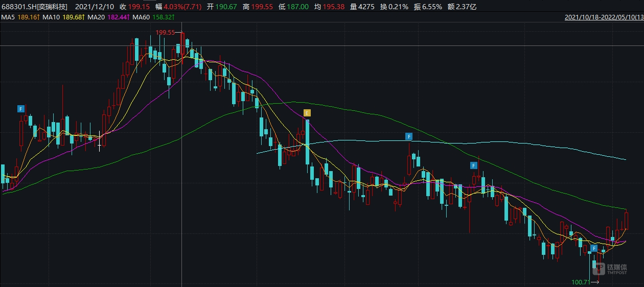Click the 100.71 lowest price label on chart
644x287 pixels.
[581, 281]
